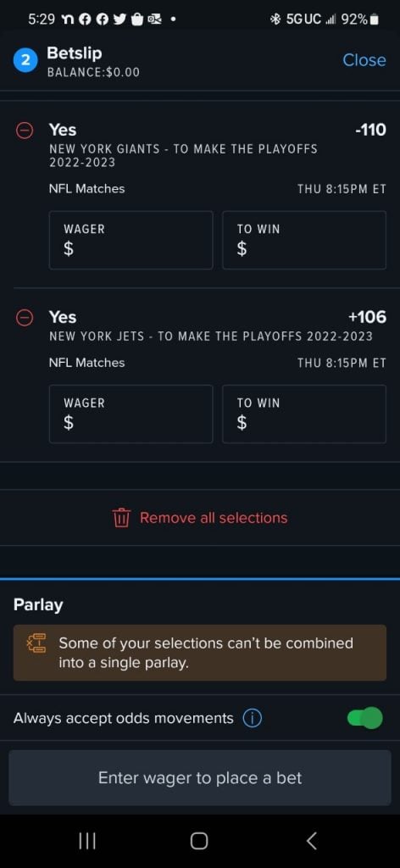Tap the Android back arrow
This screenshot has height=868, width=400.
coord(312,841)
